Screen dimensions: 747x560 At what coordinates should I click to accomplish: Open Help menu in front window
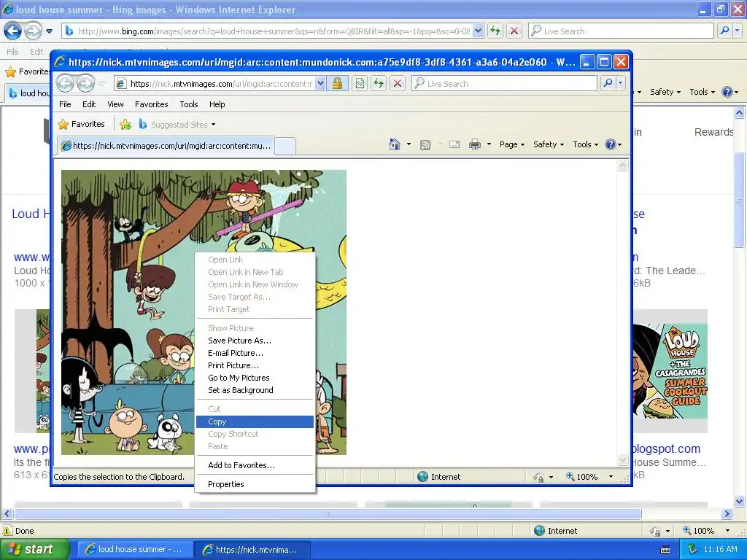point(217,104)
